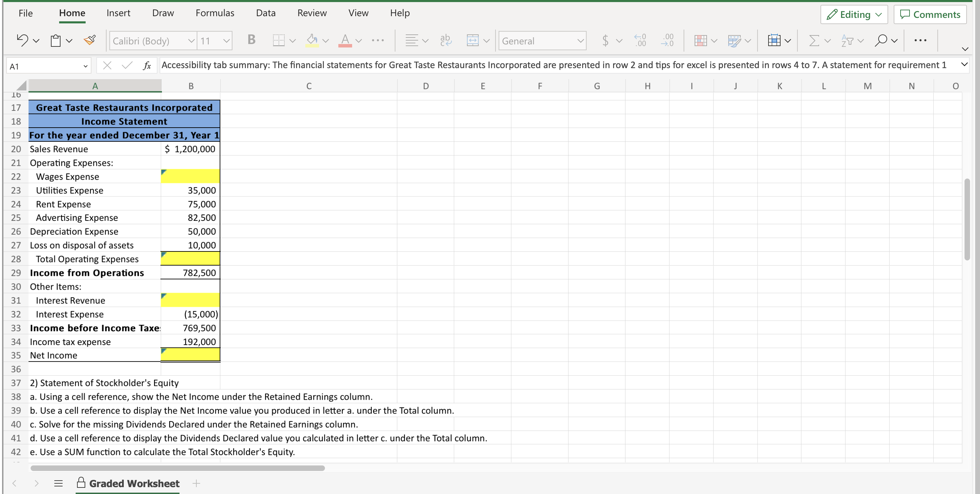Switch to the Formulas ribbon tab
The height and width of the screenshot is (494, 980).
(215, 13)
